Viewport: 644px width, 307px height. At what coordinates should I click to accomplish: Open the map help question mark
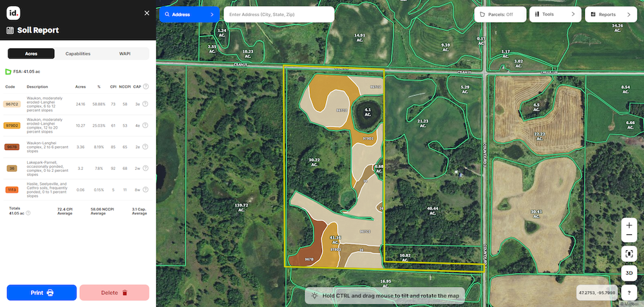click(x=629, y=293)
